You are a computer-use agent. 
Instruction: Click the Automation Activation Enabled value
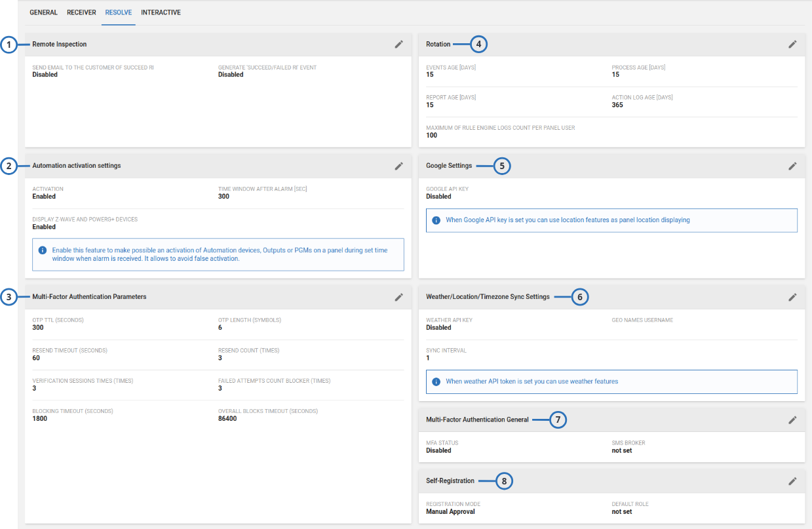pos(44,197)
